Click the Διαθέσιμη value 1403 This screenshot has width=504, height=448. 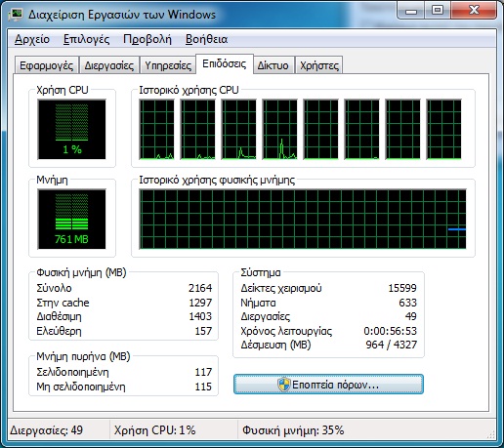tap(200, 316)
